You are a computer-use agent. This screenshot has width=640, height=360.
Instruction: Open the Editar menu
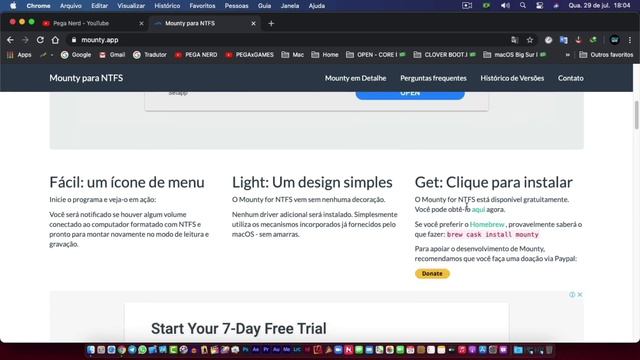coord(100,6)
